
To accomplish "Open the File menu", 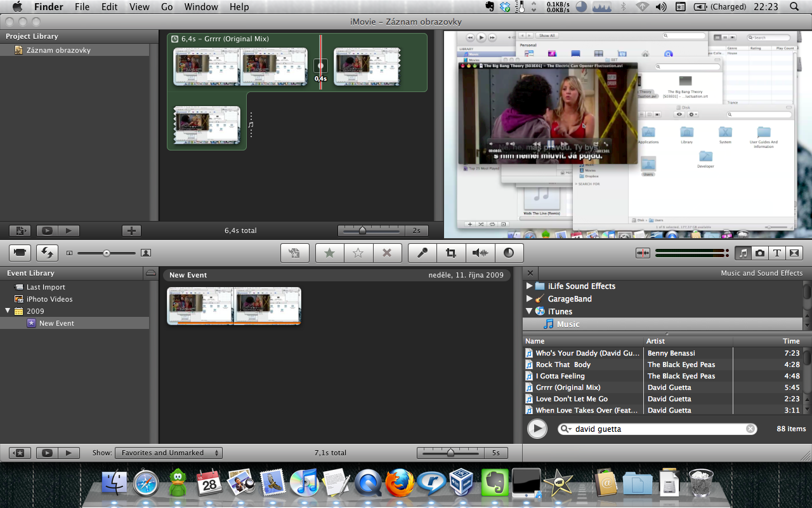I will pyautogui.click(x=82, y=7).
